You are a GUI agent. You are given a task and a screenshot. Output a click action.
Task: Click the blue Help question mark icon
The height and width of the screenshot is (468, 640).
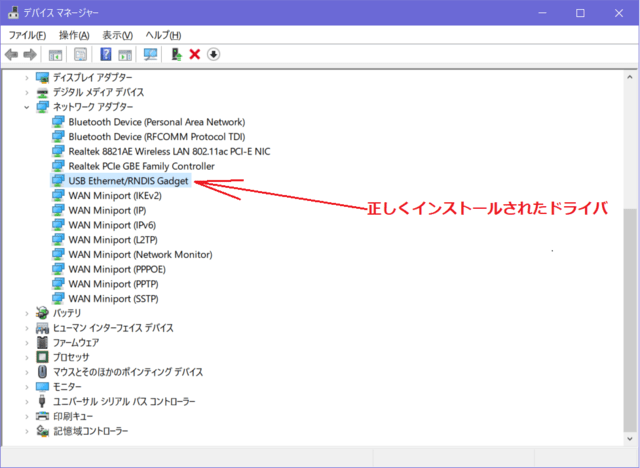point(105,54)
